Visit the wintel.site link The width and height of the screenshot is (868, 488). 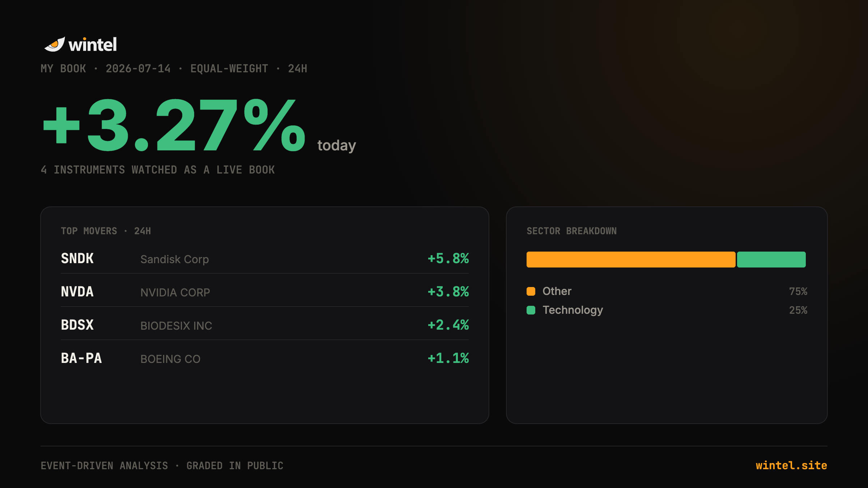point(791,466)
